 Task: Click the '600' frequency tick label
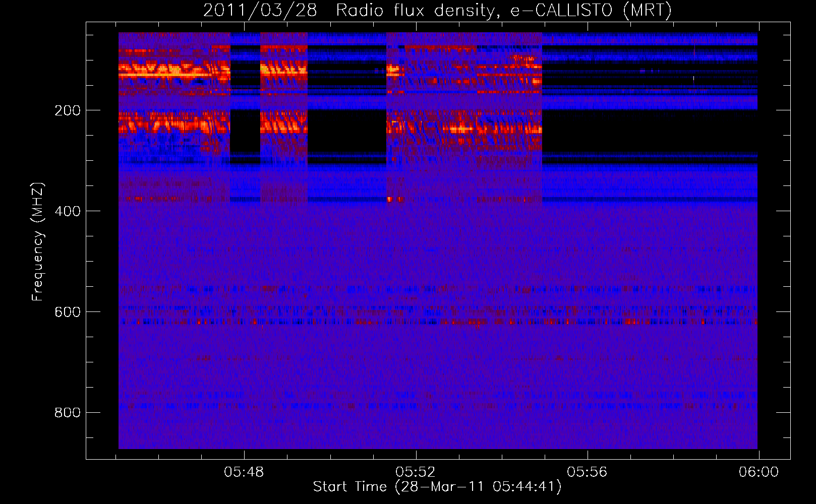tap(68, 312)
